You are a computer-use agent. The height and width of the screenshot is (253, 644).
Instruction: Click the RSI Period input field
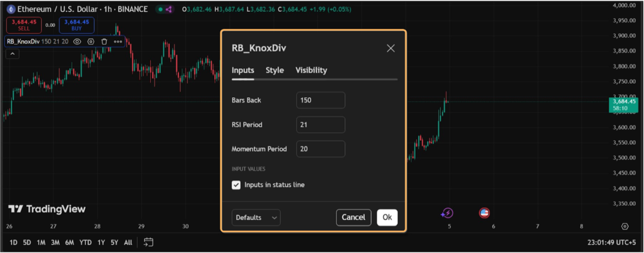321,125
